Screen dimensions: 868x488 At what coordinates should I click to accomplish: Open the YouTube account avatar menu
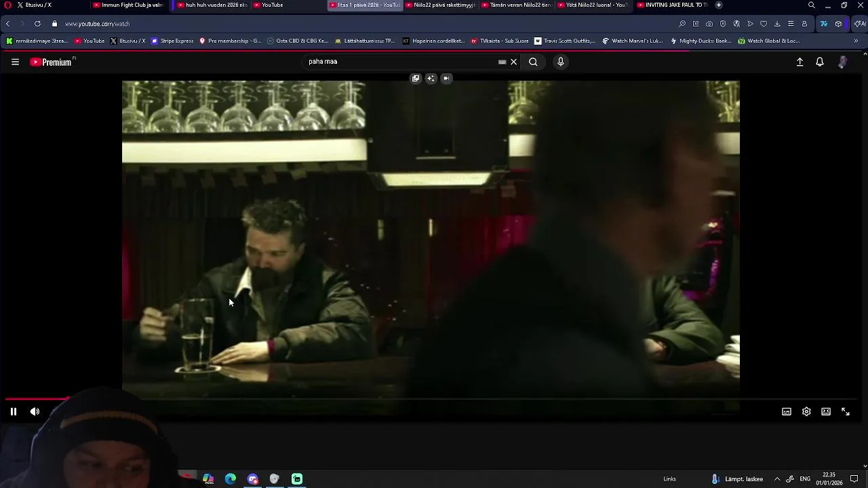point(842,62)
